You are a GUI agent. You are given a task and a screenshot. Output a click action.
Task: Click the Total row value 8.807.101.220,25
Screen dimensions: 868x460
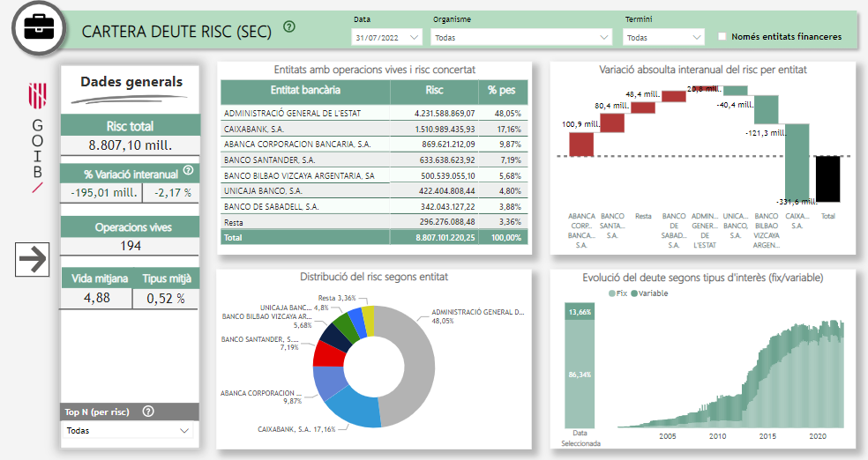click(x=445, y=237)
